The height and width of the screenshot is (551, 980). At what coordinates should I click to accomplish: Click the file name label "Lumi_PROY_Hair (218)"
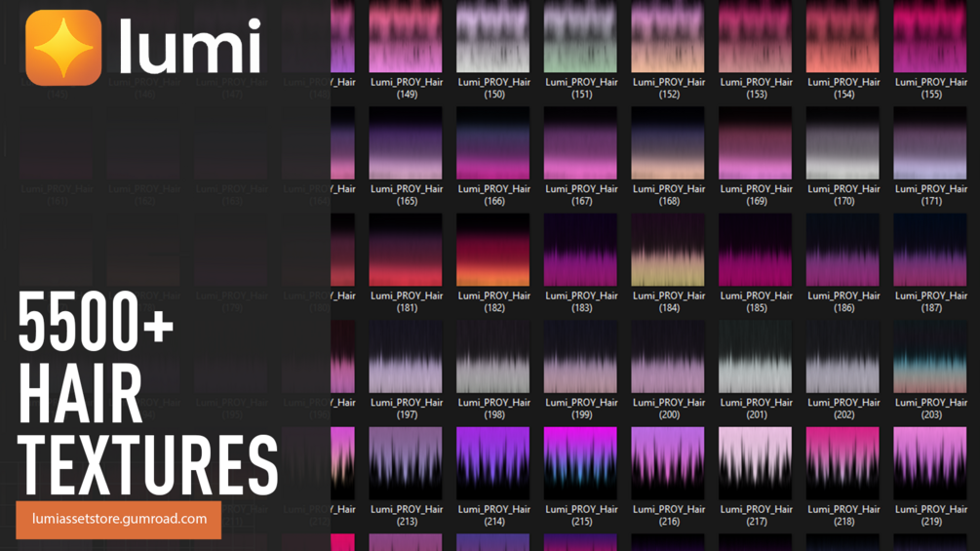point(843,515)
